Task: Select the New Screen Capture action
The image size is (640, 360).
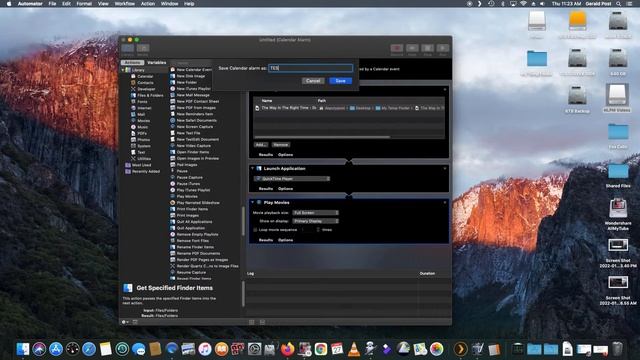Action: pyautogui.click(x=195, y=127)
